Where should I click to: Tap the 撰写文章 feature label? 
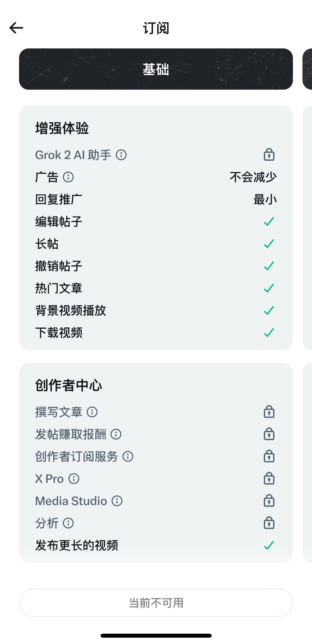[59, 412]
